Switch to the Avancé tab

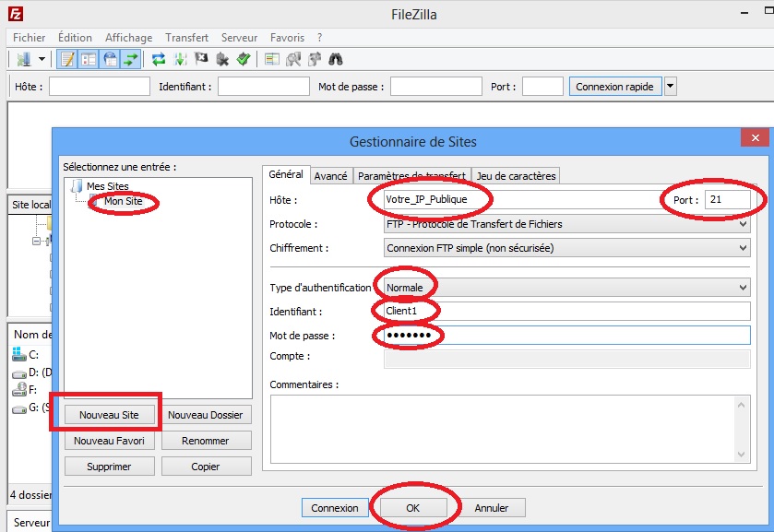[331, 176]
